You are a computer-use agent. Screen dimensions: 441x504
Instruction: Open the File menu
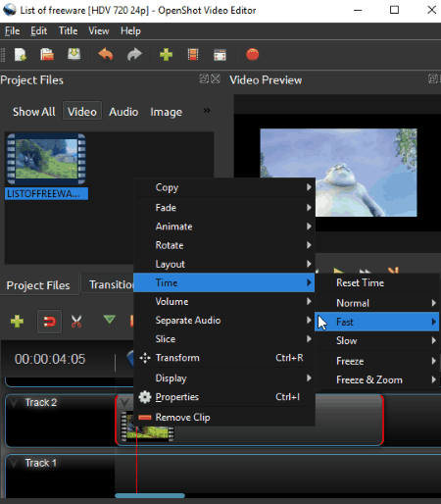(12, 31)
